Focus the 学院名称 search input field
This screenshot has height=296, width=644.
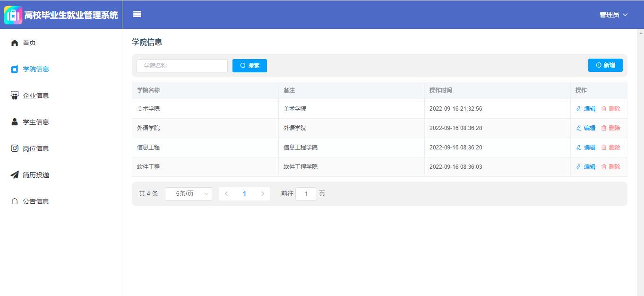point(182,66)
